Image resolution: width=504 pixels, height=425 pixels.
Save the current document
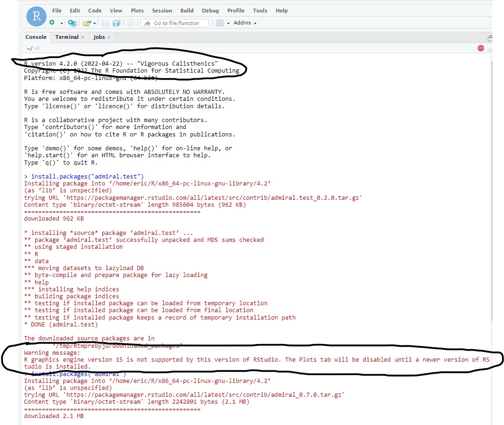(105, 23)
